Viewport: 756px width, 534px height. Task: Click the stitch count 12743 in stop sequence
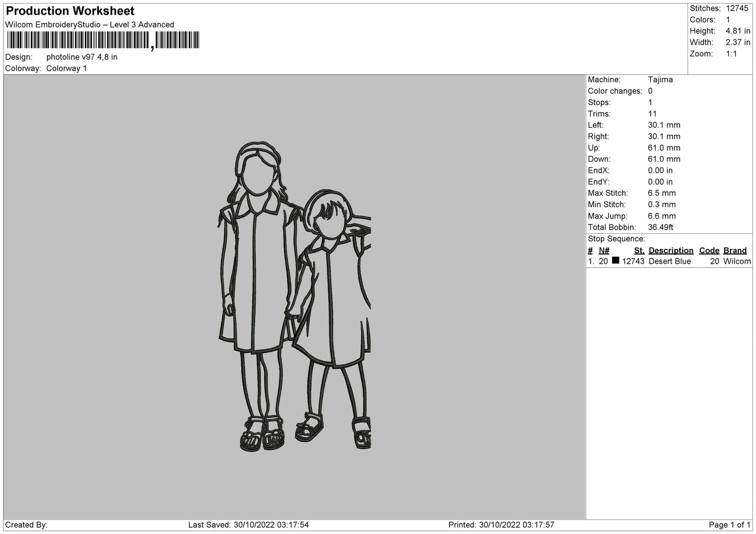pyautogui.click(x=633, y=262)
